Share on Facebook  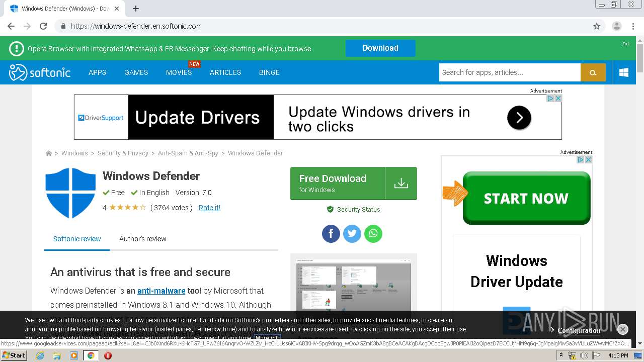(x=331, y=233)
